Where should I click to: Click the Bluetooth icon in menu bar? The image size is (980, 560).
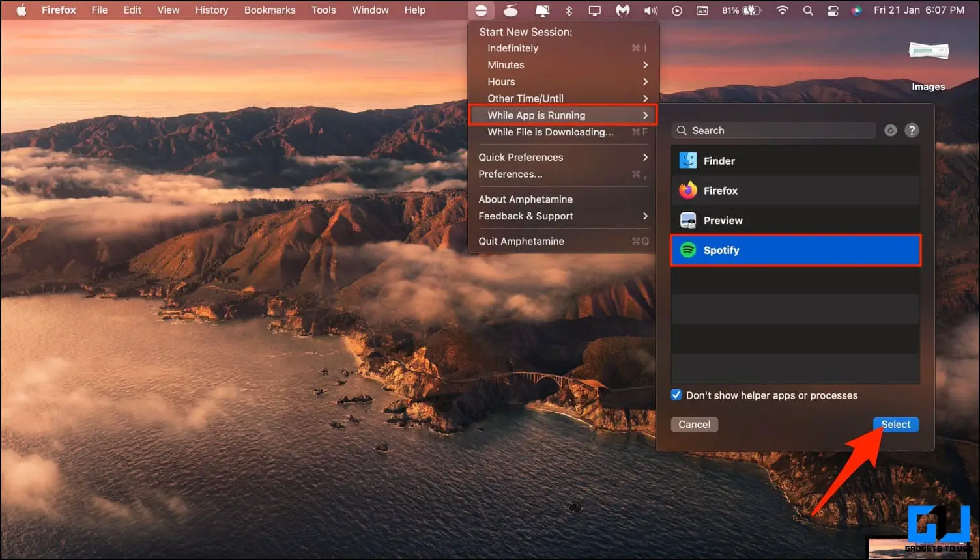[x=568, y=10]
